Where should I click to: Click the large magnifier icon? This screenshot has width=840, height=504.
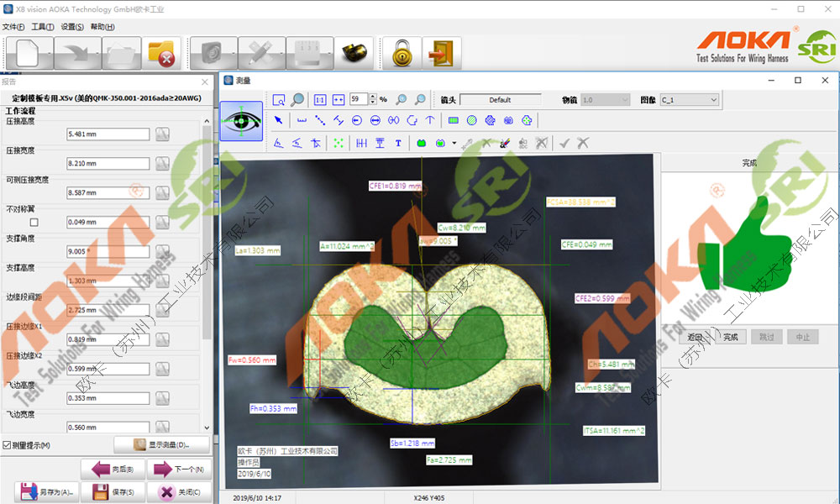tap(297, 100)
